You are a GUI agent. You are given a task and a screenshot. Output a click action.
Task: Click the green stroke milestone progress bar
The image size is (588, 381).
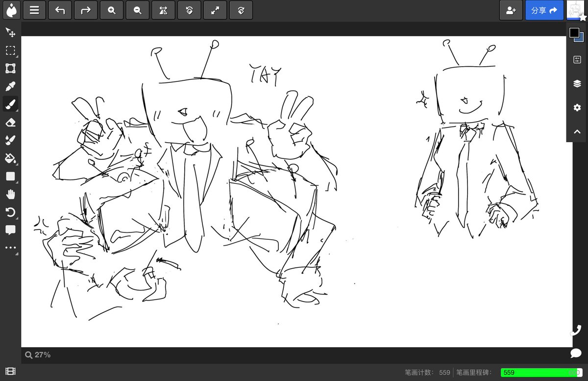[x=541, y=373]
